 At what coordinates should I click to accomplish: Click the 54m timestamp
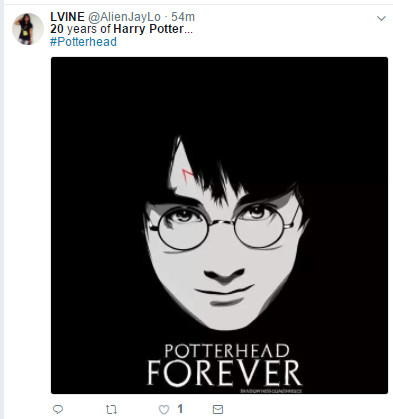coord(183,17)
